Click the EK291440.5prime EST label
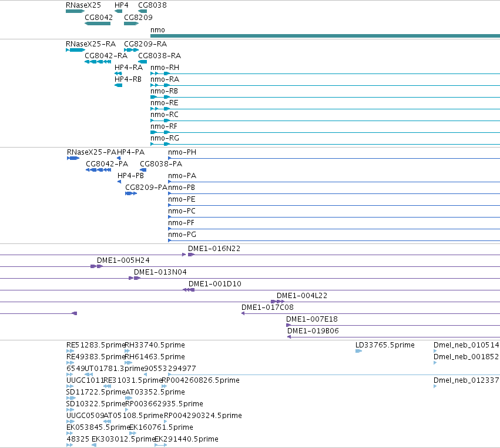The width and height of the screenshot is (500, 448). coord(186,439)
